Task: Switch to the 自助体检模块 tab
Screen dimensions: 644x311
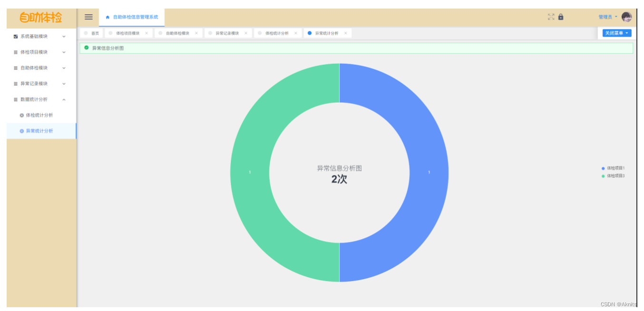Action: click(177, 33)
